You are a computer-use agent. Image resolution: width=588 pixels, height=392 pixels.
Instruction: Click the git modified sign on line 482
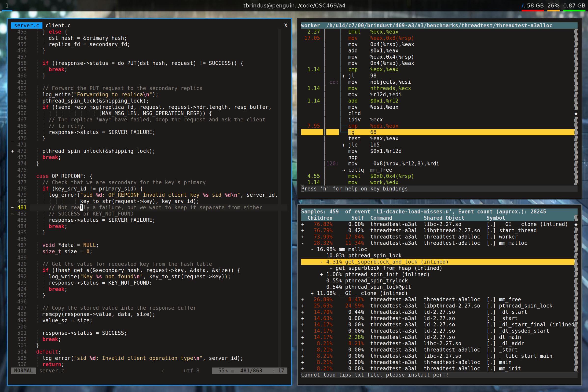click(x=13, y=214)
